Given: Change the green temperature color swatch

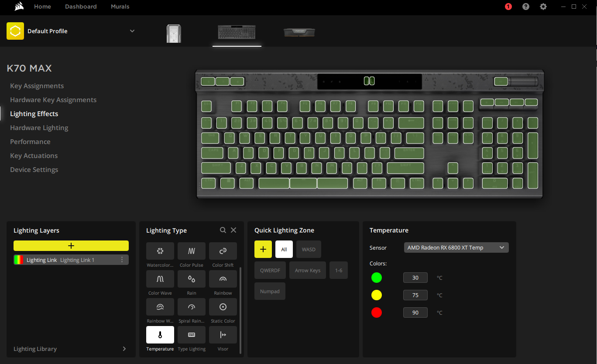Looking at the screenshot, I should [x=377, y=278].
